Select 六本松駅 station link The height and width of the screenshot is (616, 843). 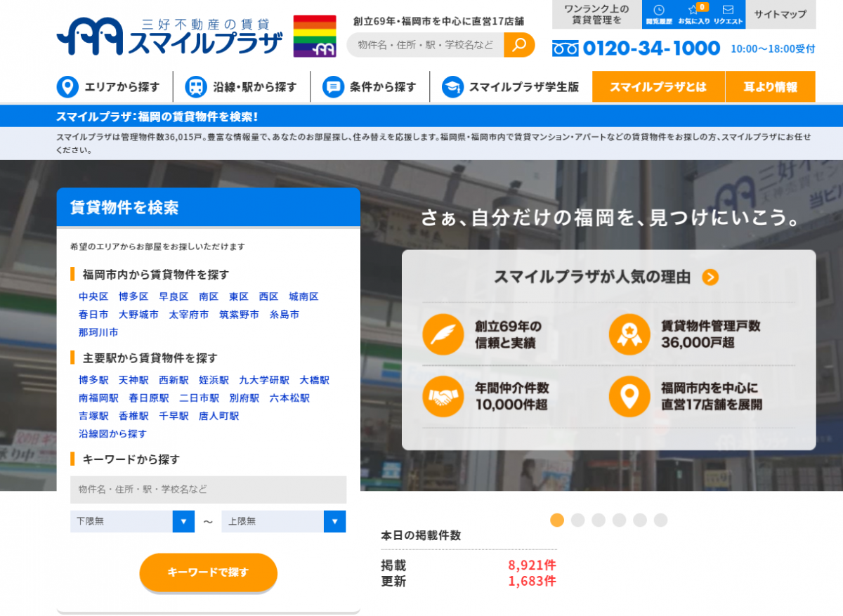pyautogui.click(x=289, y=398)
